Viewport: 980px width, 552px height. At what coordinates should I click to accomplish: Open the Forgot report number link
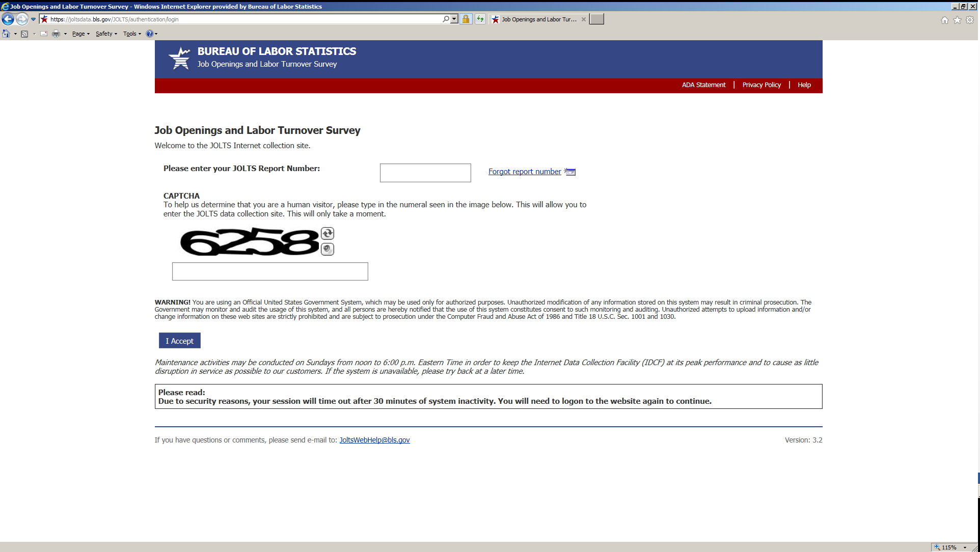coord(525,172)
